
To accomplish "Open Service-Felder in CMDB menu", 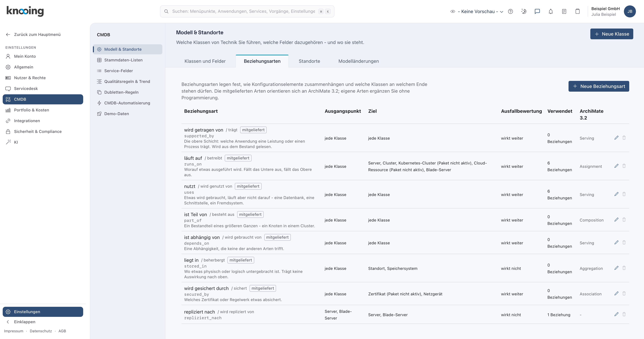I will pos(127,71).
